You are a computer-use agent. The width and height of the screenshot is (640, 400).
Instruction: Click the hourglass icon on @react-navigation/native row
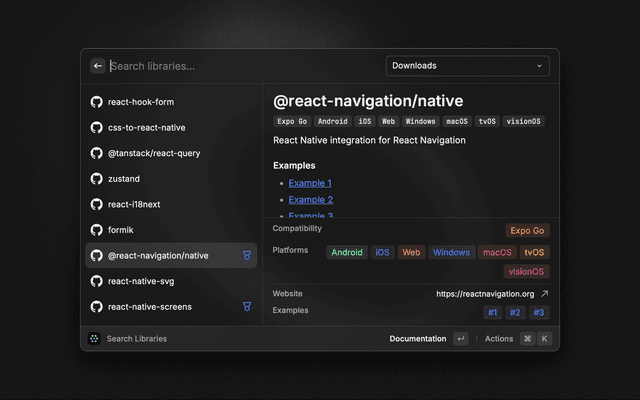tap(246, 256)
